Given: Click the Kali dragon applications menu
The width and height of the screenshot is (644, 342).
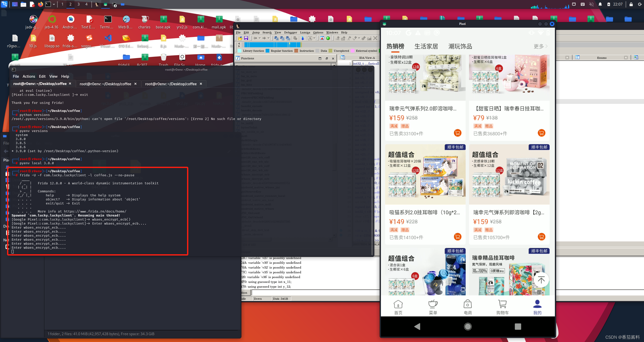Looking at the screenshot, I should point(5,4).
